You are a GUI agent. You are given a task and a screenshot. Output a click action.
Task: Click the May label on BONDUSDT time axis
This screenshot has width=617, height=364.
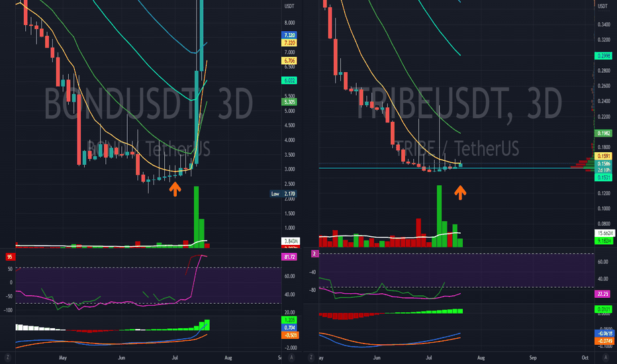click(x=63, y=357)
